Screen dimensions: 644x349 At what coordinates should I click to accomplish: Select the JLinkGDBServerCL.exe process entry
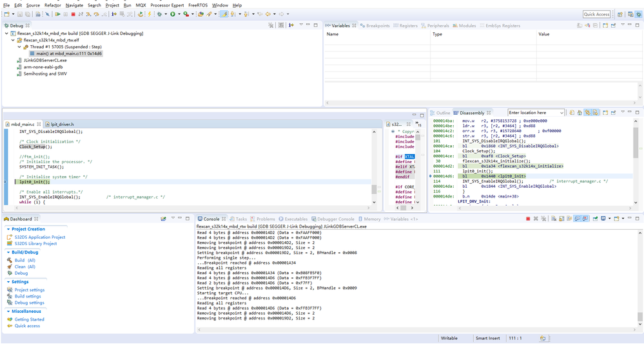pos(44,60)
